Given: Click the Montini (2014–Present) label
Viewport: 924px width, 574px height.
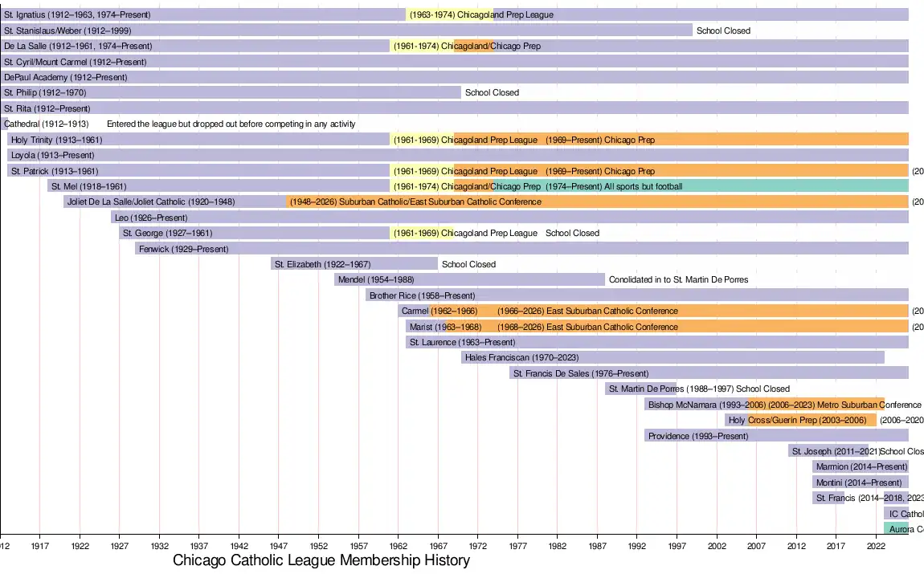Looking at the screenshot, I should [x=859, y=482].
